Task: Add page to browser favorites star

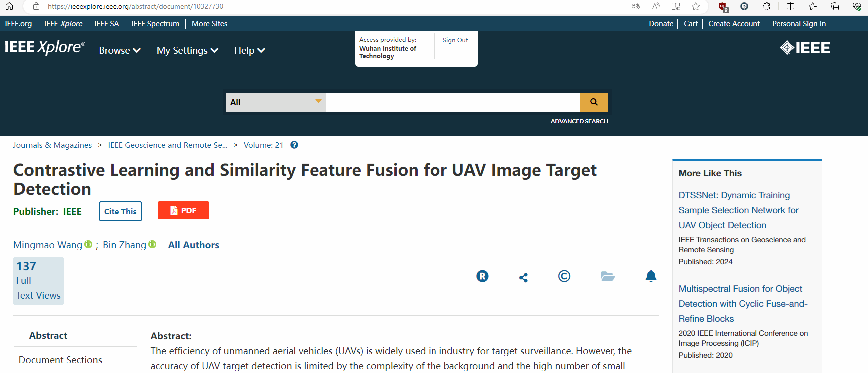Action: coord(696,6)
